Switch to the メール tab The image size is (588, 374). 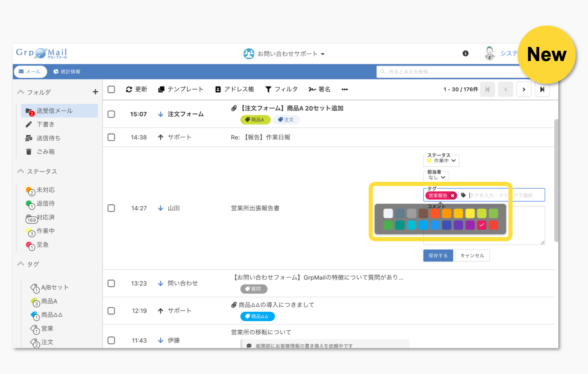point(30,72)
